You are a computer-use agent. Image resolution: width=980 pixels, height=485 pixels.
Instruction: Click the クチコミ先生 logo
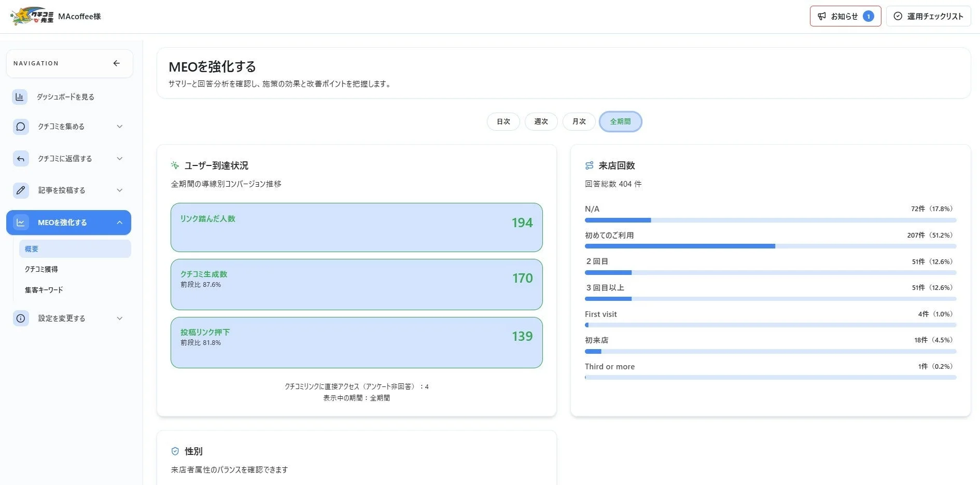tap(32, 16)
